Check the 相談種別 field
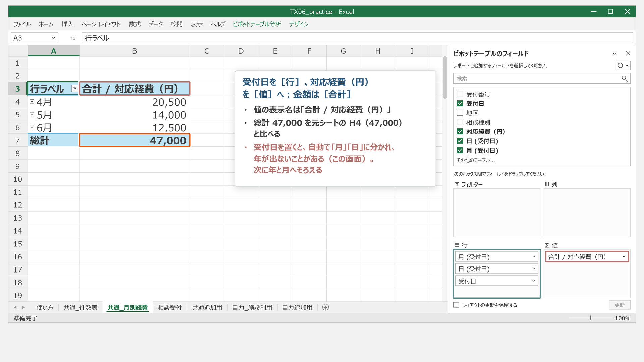Viewport: 644px width, 362px height. pos(460,122)
